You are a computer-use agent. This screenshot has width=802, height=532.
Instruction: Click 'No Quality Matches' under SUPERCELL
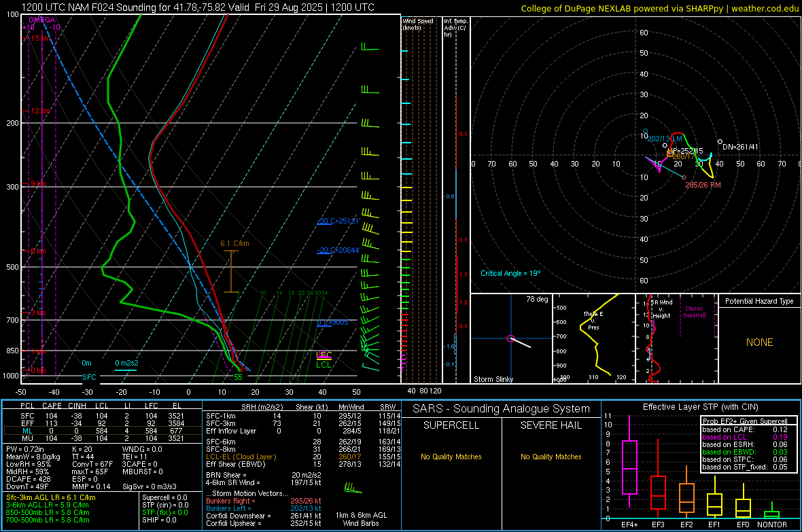coord(451,457)
